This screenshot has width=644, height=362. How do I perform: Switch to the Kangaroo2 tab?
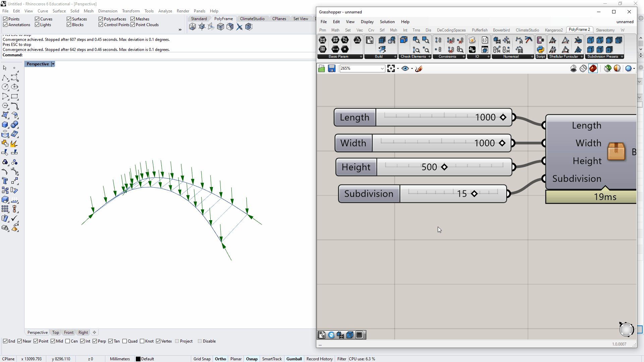coord(553,30)
